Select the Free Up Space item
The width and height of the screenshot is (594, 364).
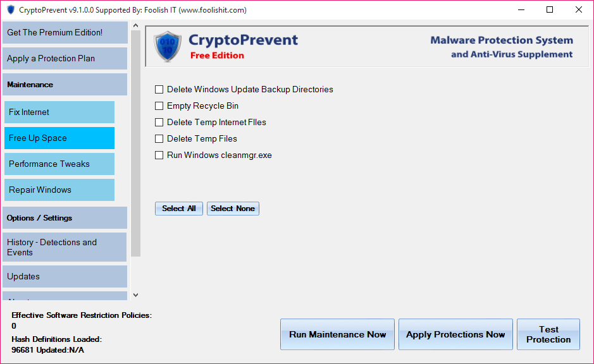pos(59,138)
